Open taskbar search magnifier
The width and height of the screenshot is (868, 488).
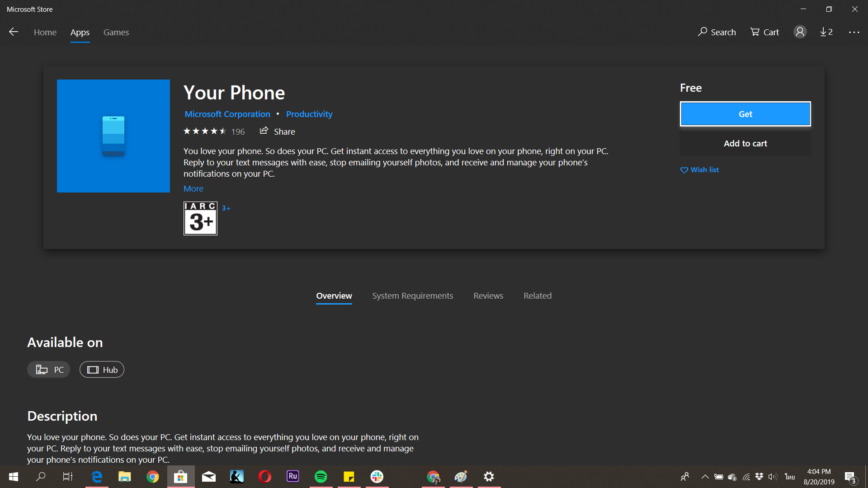pos(41,477)
